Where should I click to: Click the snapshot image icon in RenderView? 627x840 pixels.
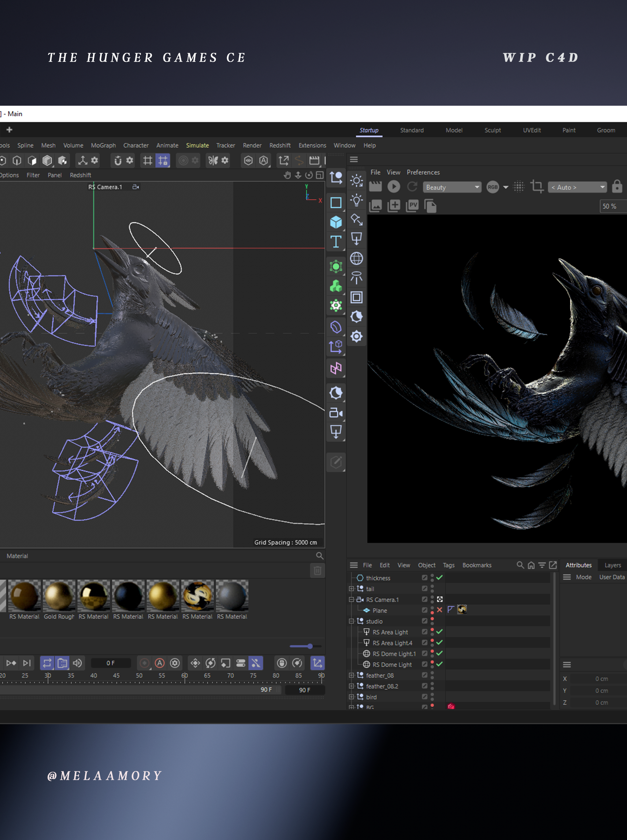(x=375, y=206)
